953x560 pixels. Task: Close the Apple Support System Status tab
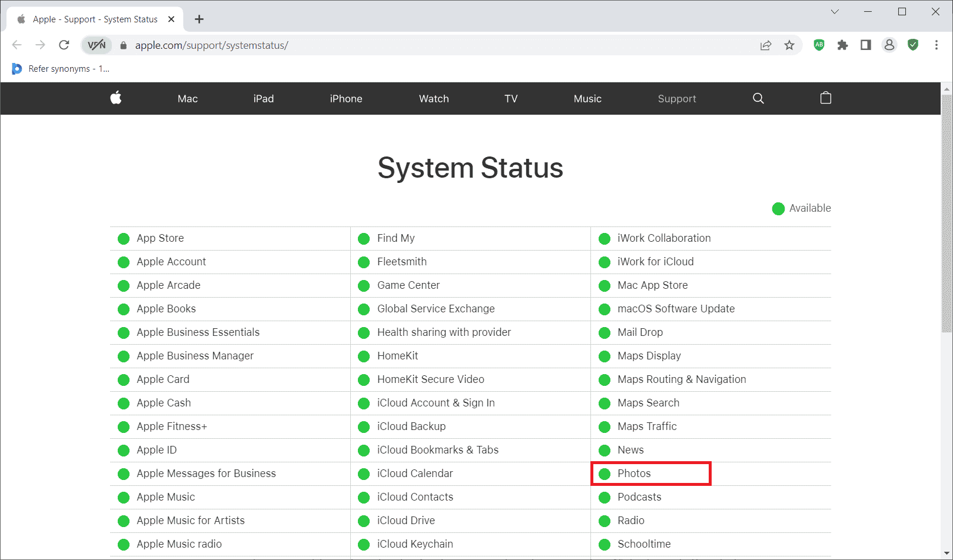pos(171,19)
